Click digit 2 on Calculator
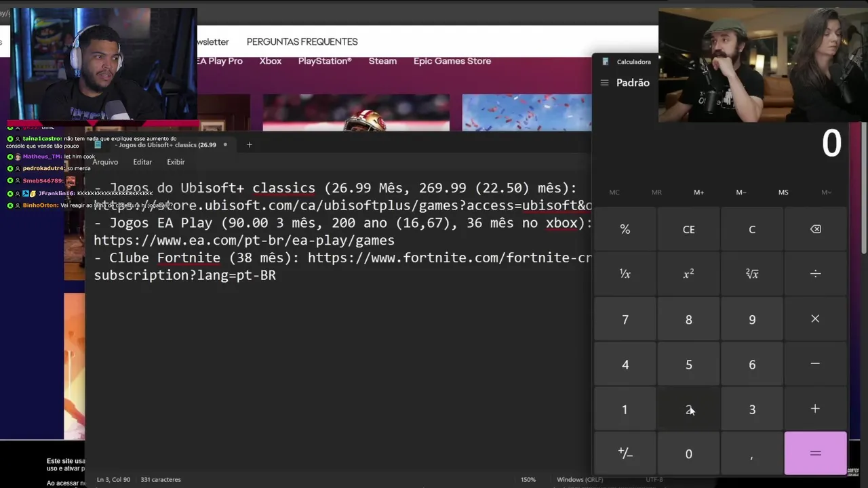 (688, 409)
